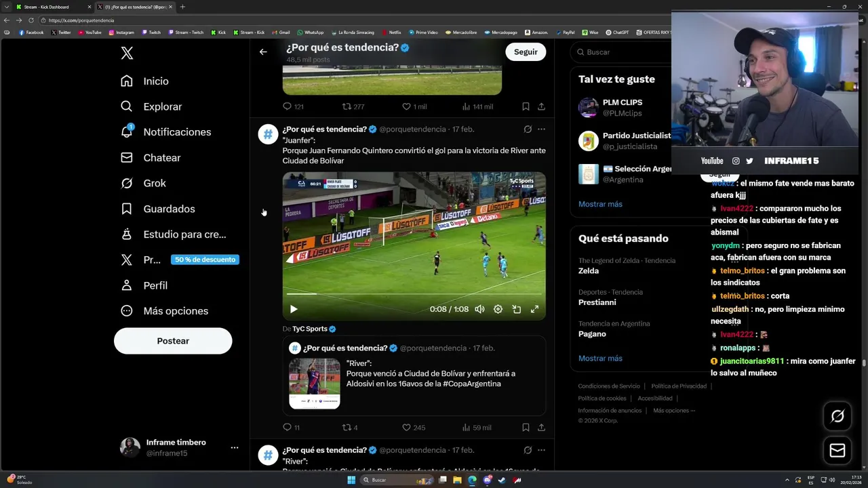
Task: Open Estudio para creadores
Action: (x=173, y=235)
